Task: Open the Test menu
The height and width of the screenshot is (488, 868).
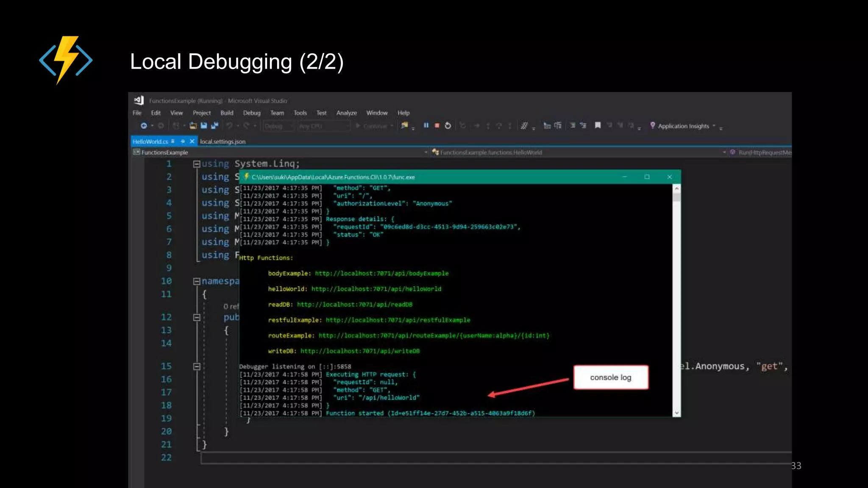Action: [321, 113]
